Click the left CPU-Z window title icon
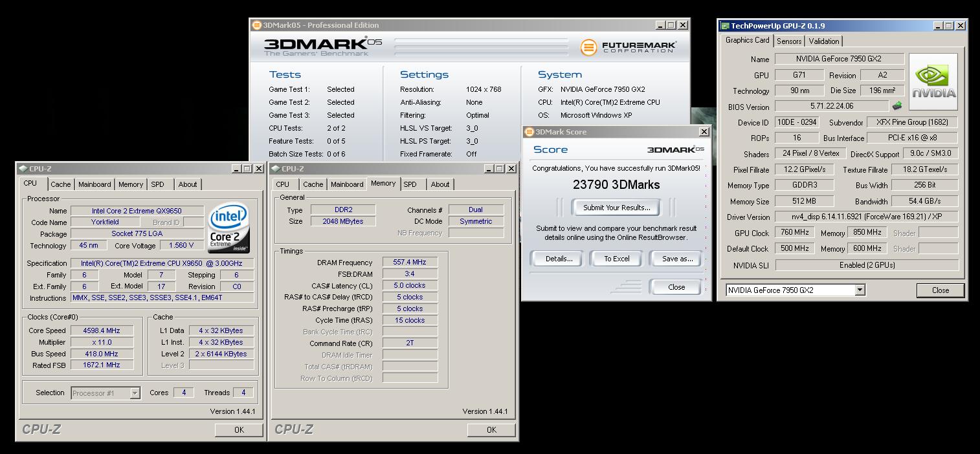This screenshot has width=980, height=454. click(x=23, y=169)
